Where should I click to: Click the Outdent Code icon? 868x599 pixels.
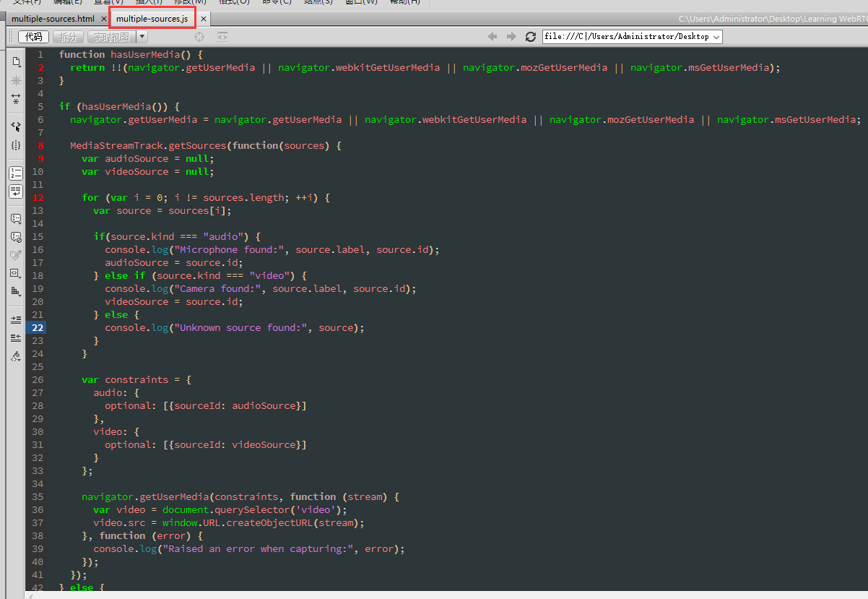pos(16,337)
